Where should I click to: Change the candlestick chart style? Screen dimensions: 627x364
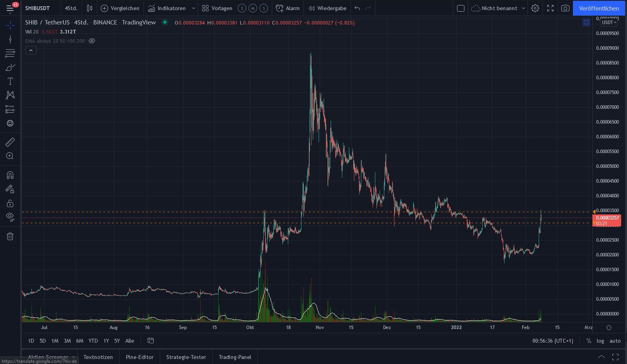90,8
